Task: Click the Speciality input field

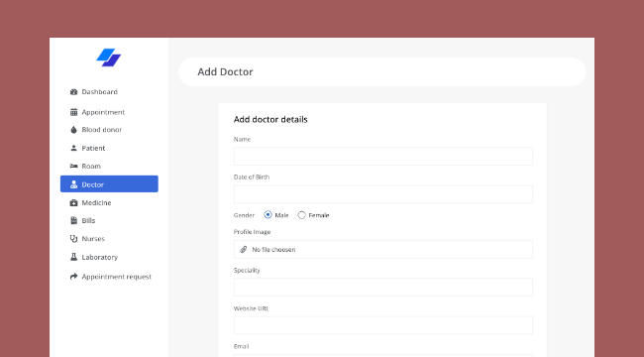Action: (383, 287)
